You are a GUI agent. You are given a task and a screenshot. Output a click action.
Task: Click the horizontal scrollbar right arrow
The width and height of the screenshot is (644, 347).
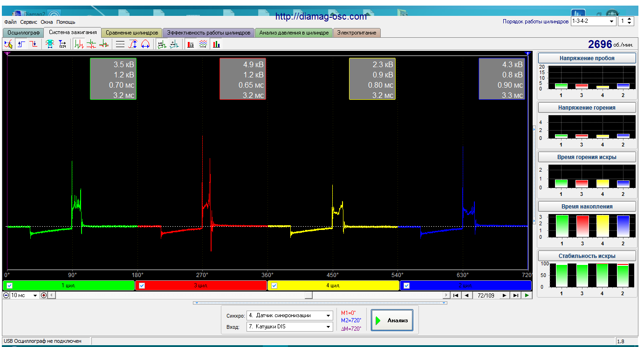click(x=447, y=295)
